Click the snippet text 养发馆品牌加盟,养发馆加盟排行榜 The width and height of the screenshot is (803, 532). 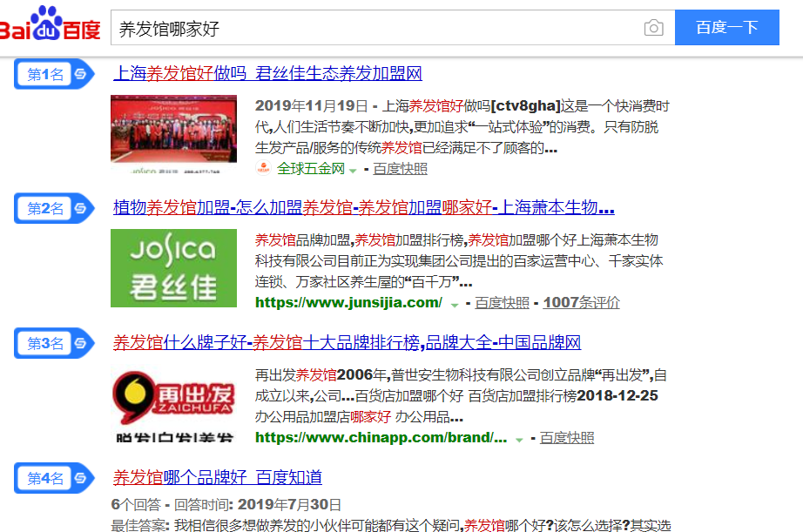pos(459,261)
